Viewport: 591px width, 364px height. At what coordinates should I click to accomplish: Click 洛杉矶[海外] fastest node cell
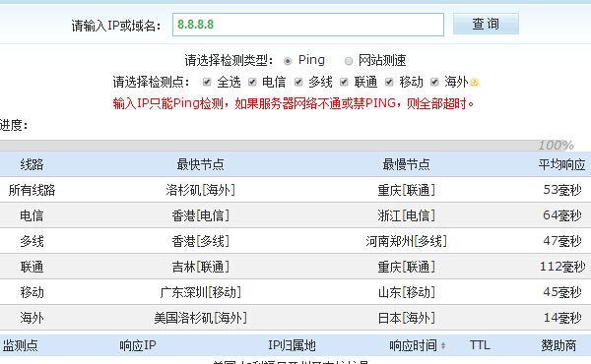200,190
